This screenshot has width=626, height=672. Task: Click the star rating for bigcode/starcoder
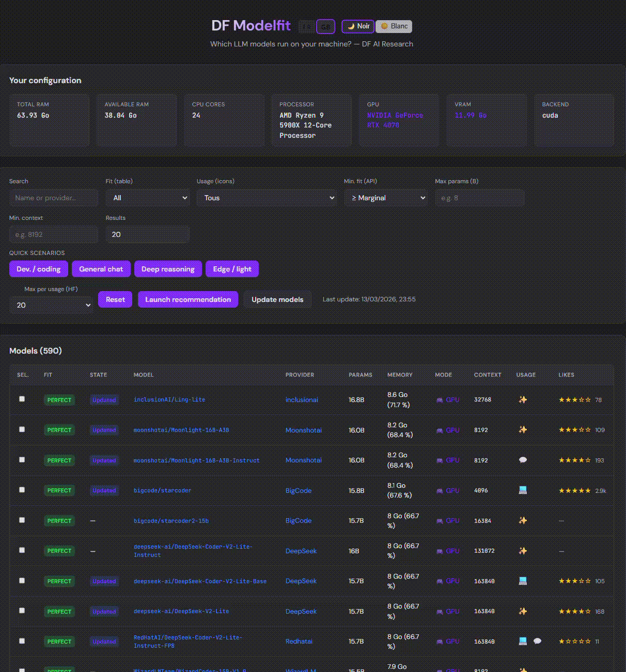pyautogui.click(x=574, y=490)
